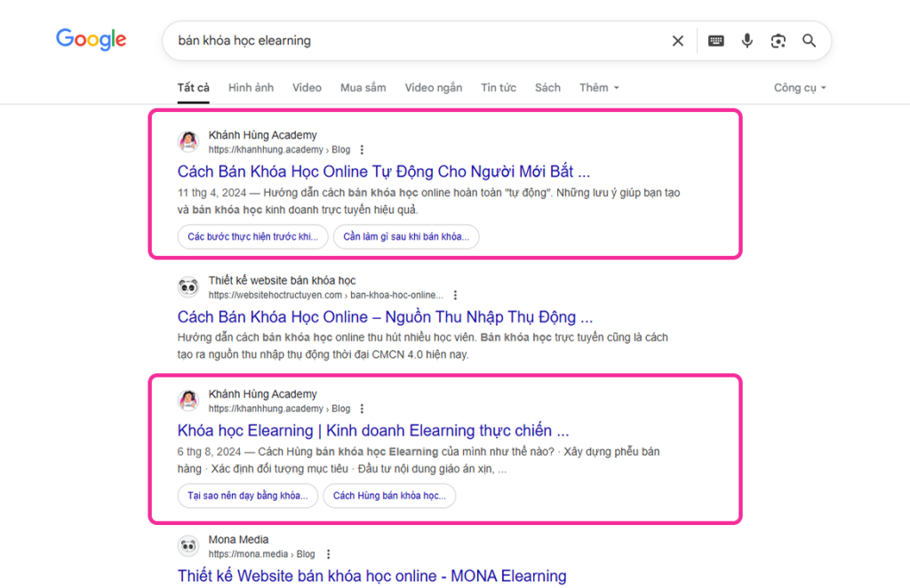
Task: Click Tại sao nên dạy bằng khóa... chip
Action: tap(248, 496)
